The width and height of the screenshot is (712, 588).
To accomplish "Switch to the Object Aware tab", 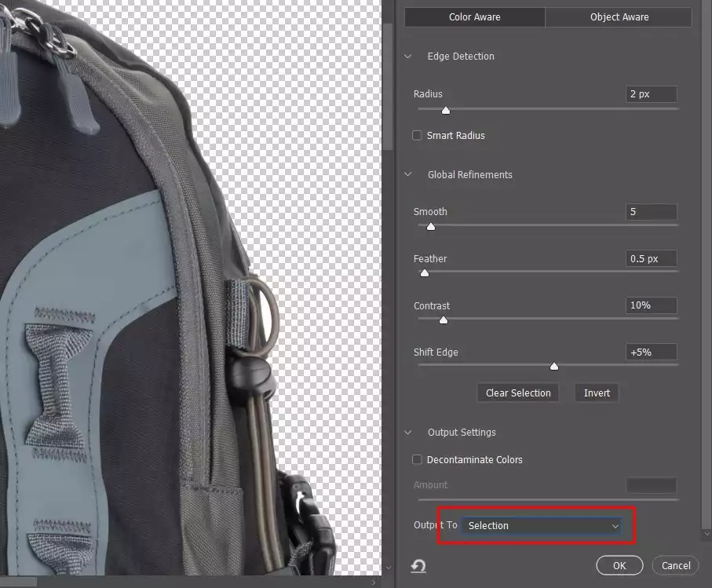I will (618, 16).
